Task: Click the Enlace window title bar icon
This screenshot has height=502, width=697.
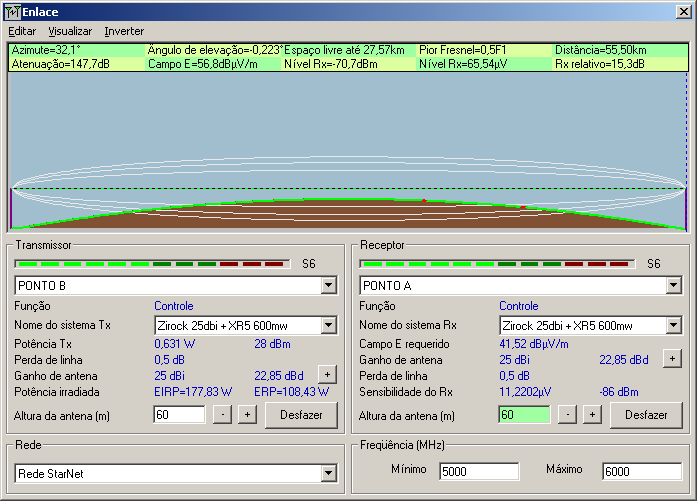Action: (x=12, y=12)
